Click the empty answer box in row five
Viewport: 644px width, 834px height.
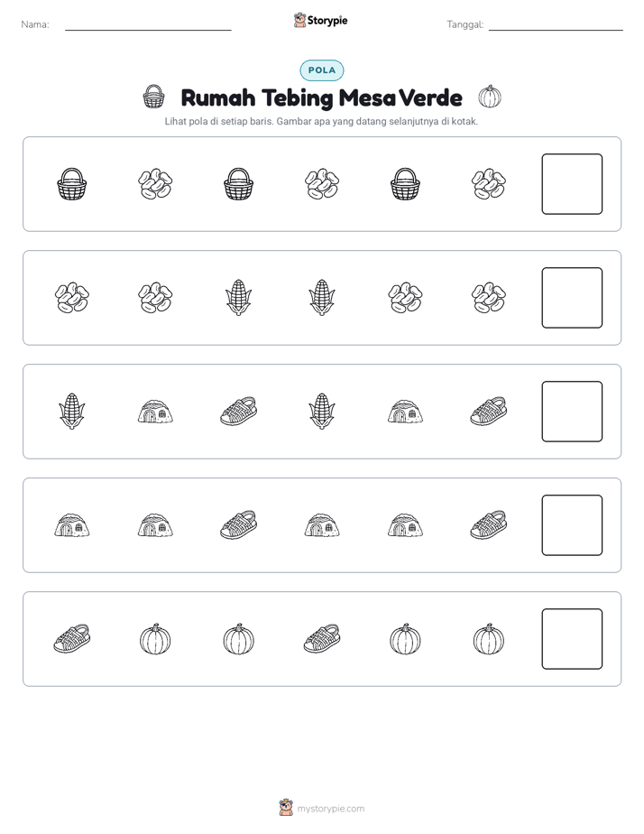tap(572, 639)
